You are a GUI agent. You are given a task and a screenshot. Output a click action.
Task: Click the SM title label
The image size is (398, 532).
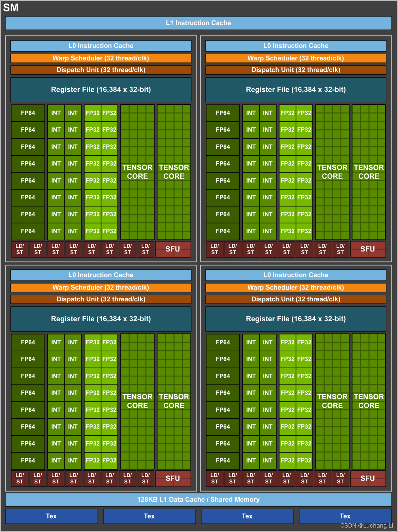tap(11, 8)
